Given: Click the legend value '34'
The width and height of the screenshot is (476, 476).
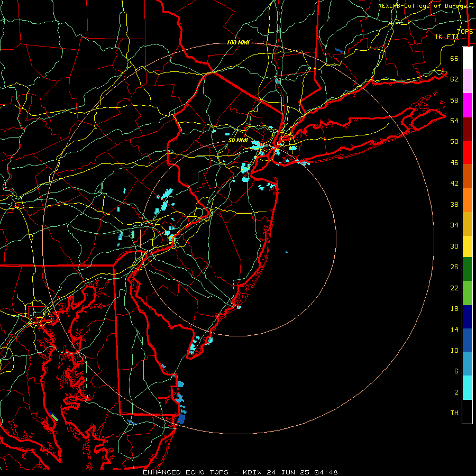Looking at the screenshot, I should tap(454, 225).
